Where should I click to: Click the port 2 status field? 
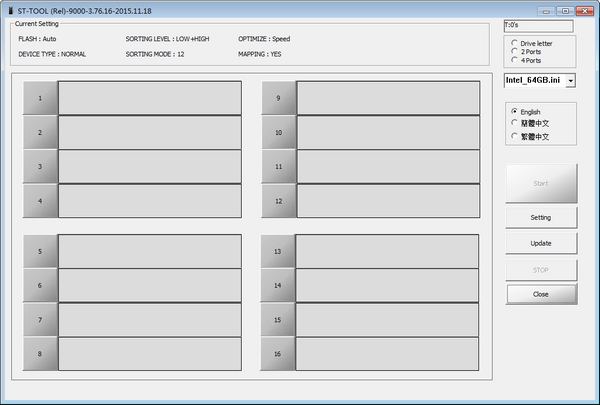coord(150,132)
